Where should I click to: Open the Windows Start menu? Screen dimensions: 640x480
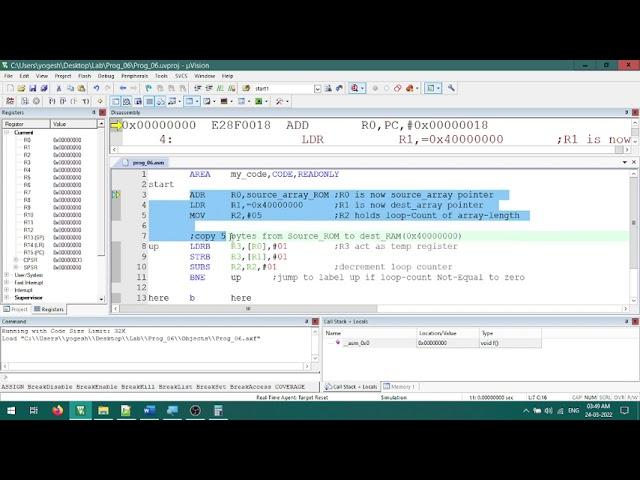tap(11, 410)
